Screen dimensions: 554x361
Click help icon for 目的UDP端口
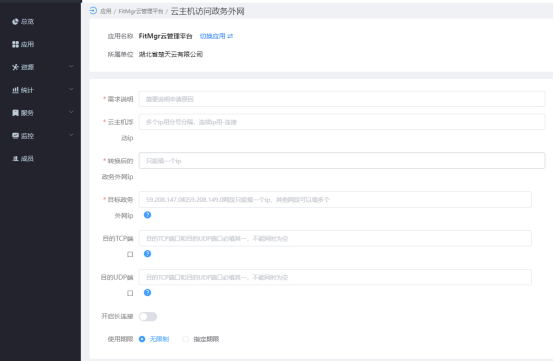click(x=147, y=292)
